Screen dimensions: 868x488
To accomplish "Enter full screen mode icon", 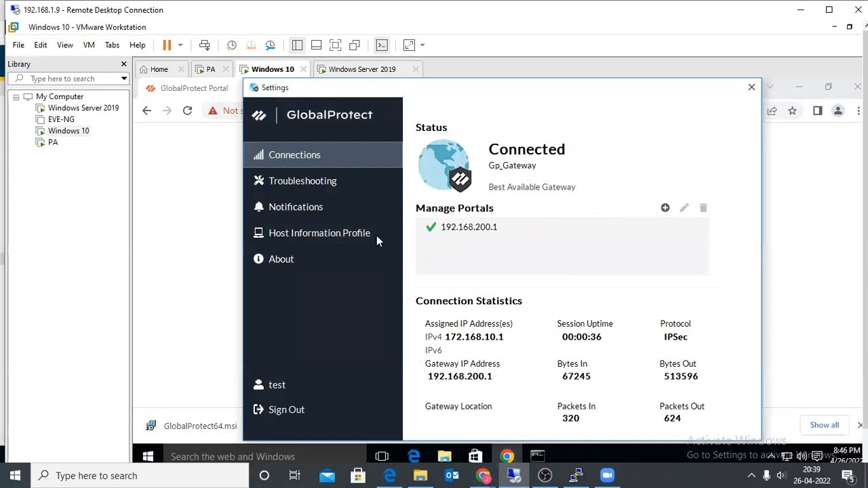I will point(335,45).
